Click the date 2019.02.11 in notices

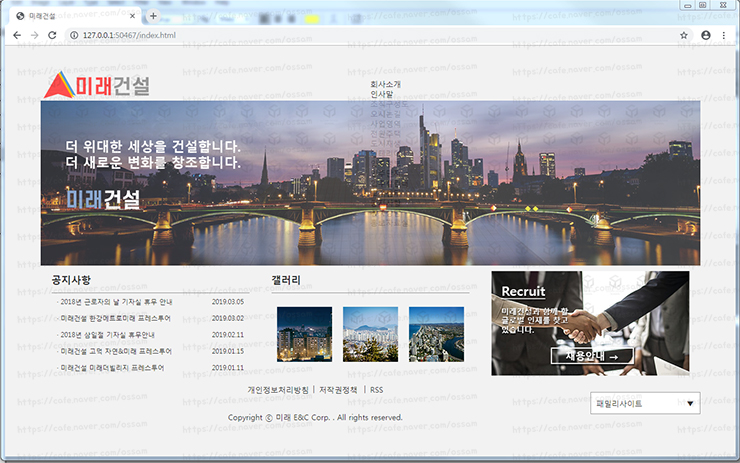click(228, 335)
